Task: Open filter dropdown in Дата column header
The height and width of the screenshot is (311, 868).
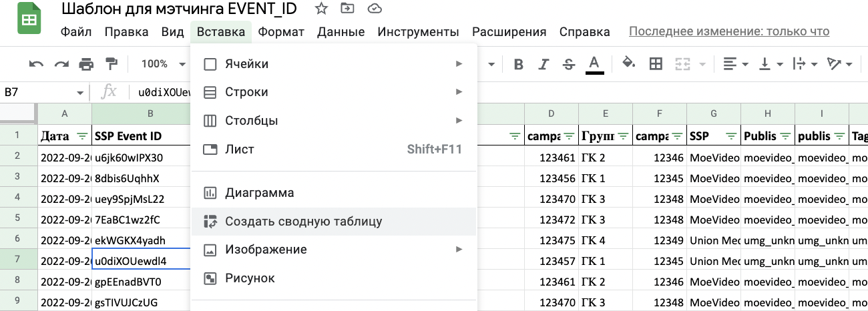Action: (x=81, y=136)
